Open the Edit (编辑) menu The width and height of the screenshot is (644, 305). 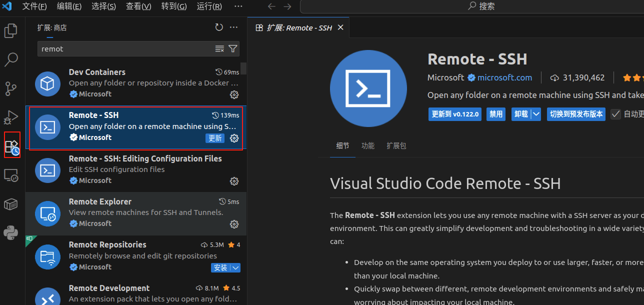click(x=69, y=6)
